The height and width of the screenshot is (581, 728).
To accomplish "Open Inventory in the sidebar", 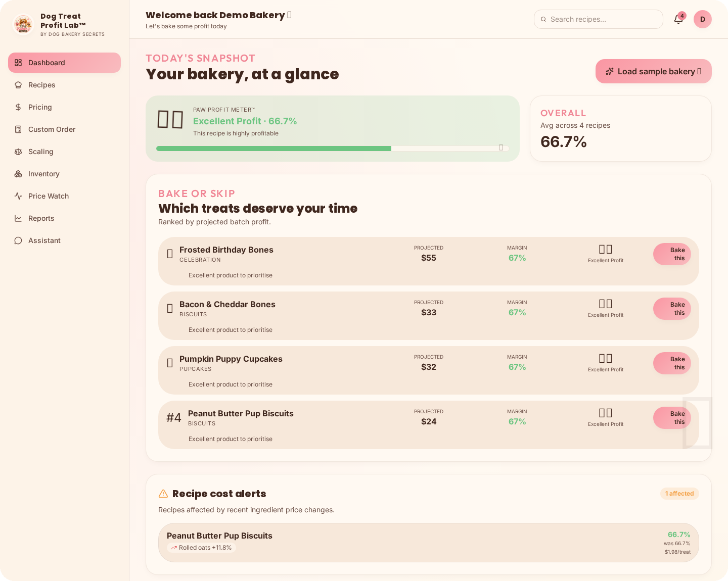I will (x=64, y=174).
